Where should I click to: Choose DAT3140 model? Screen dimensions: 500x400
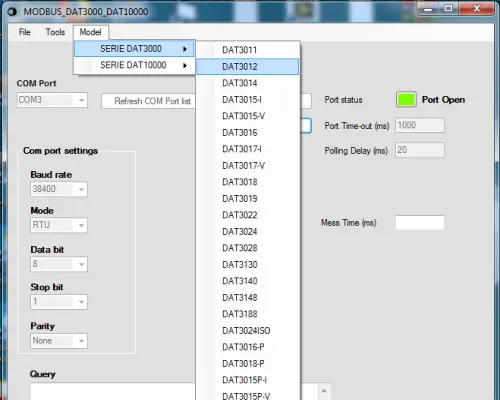click(248, 281)
